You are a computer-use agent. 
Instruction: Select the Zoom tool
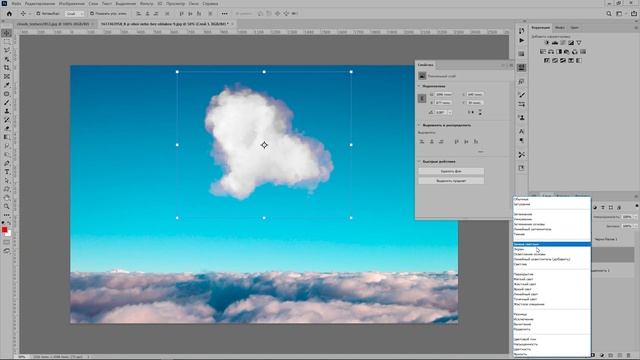(7, 207)
